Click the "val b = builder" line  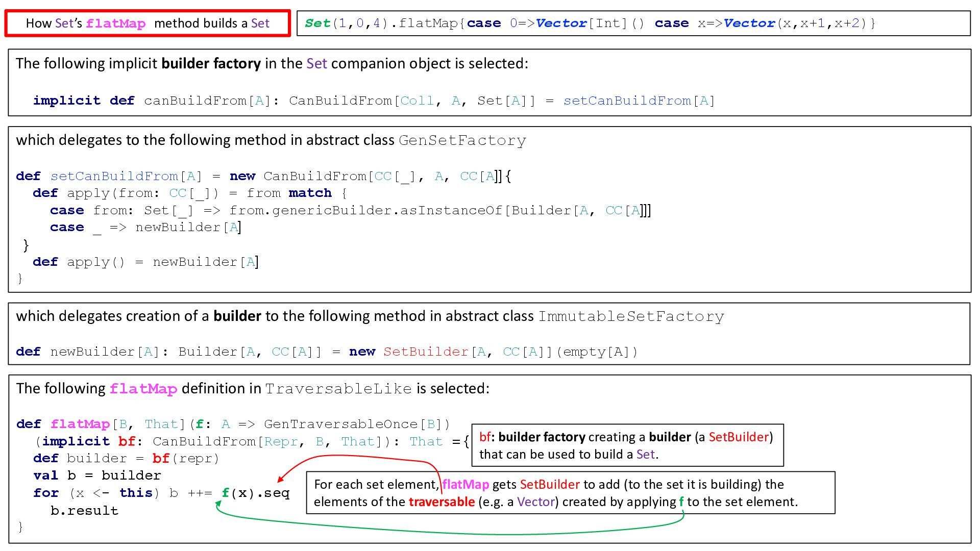[x=97, y=476]
